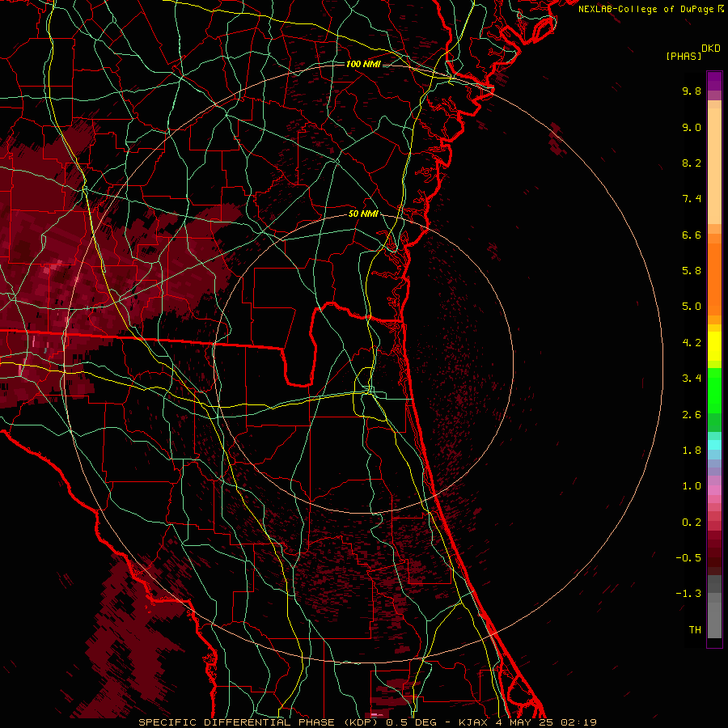Click the 1.0 scale label
The image size is (728, 728).
(692, 486)
